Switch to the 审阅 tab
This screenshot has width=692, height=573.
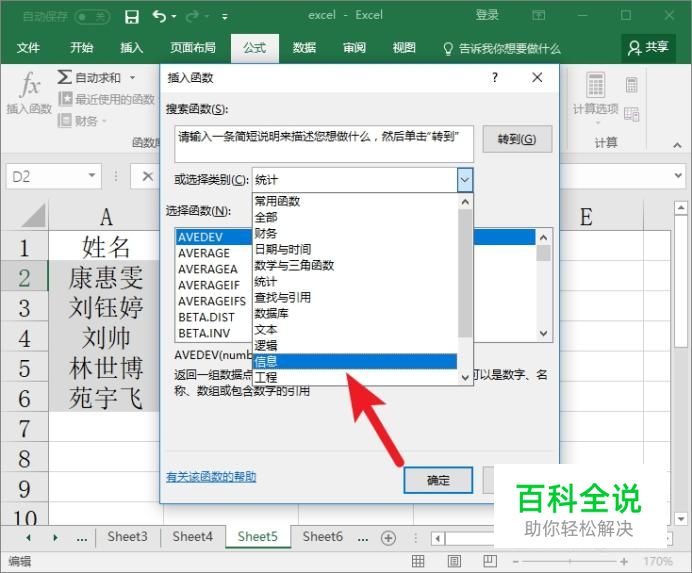(354, 47)
